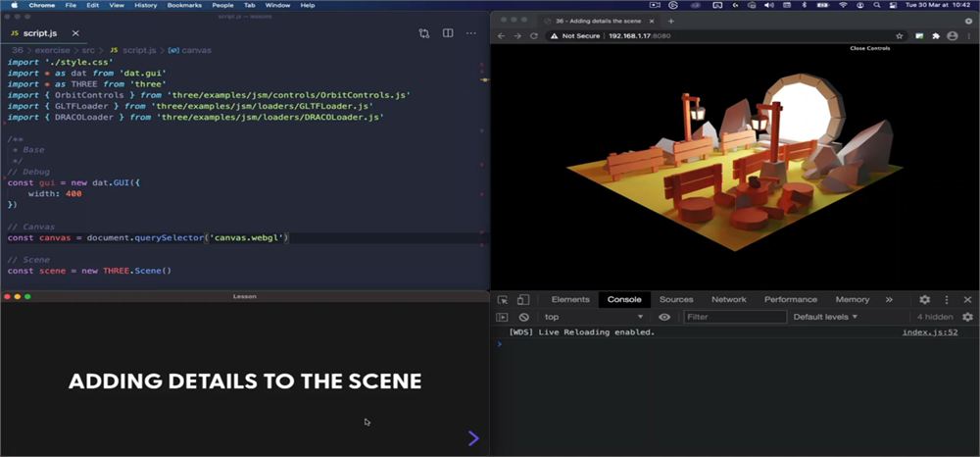Click the address bar showing 192.168.1.17
This screenshot has width=980, height=457.
pyautogui.click(x=639, y=35)
